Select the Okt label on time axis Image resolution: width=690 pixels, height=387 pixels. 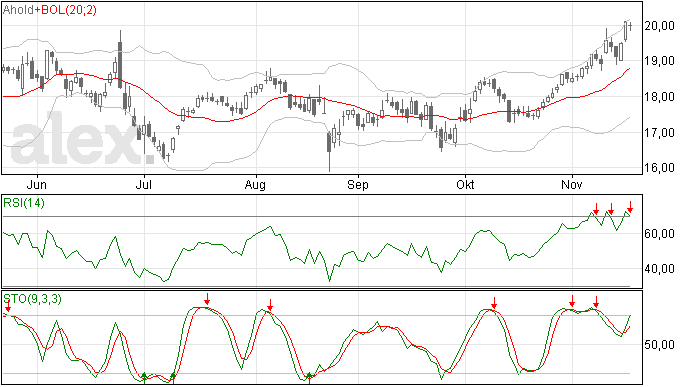tap(465, 184)
